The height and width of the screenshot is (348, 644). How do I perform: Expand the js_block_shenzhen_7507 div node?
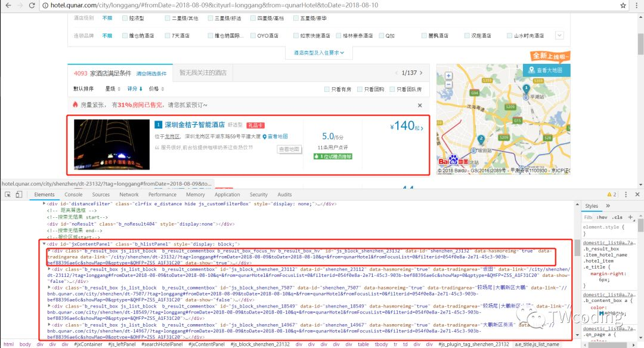(x=49, y=288)
